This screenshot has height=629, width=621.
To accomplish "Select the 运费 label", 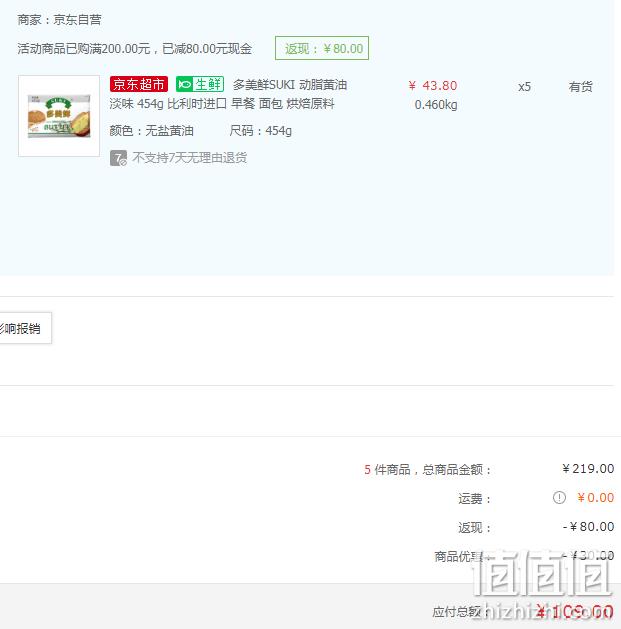I will [475, 499].
